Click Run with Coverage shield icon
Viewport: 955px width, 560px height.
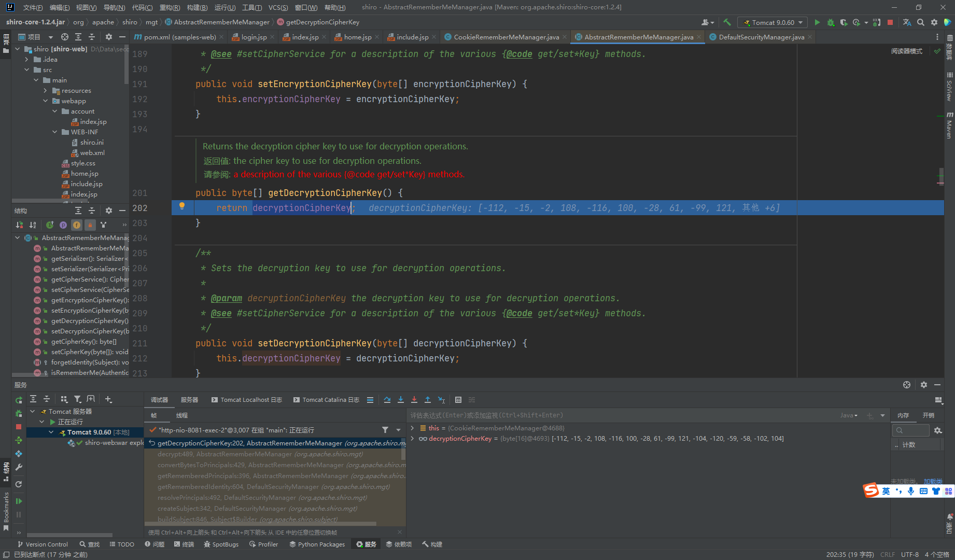(844, 22)
